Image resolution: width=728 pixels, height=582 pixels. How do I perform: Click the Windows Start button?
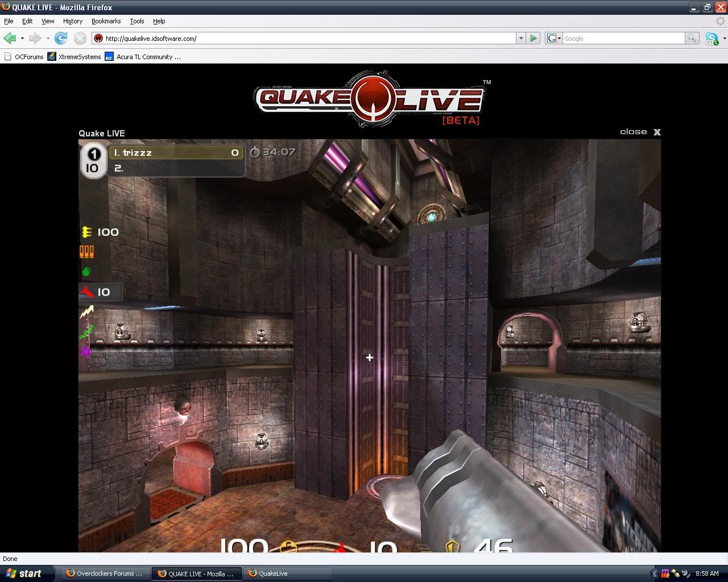(x=24, y=573)
